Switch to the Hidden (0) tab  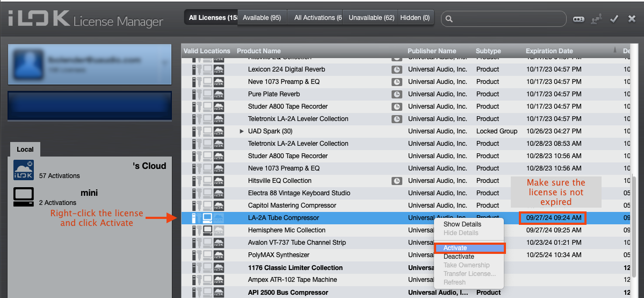[415, 18]
